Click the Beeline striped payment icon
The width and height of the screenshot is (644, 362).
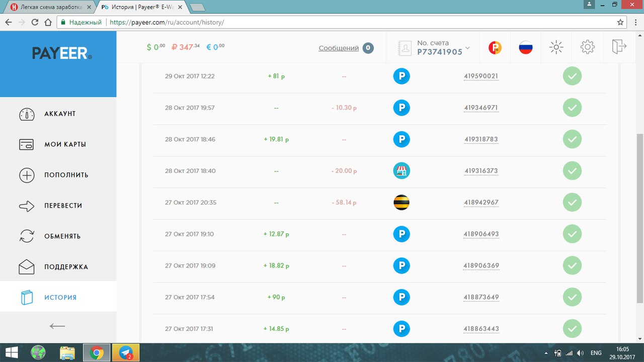401,203
